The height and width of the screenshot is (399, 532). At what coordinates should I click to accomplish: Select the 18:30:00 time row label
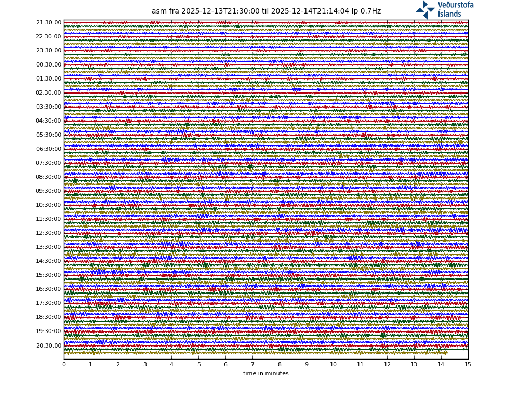point(49,317)
